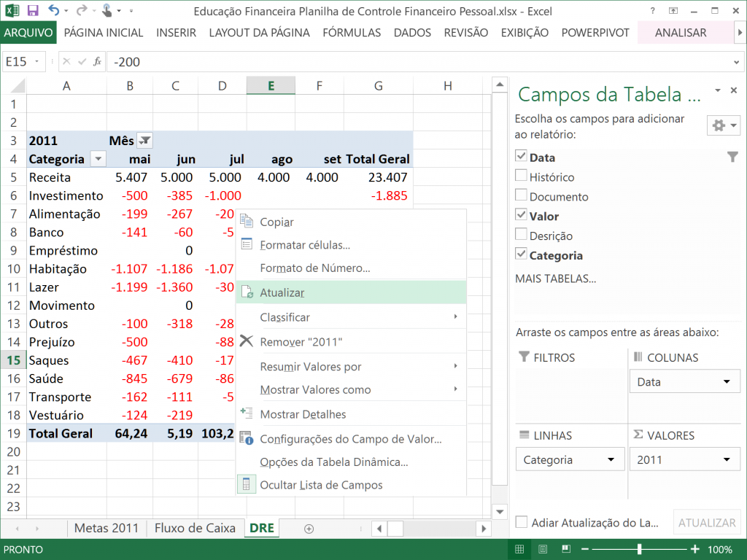
Task: Click previous sheet navigation arrow
Action: pyautogui.click(x=18, y=529)
